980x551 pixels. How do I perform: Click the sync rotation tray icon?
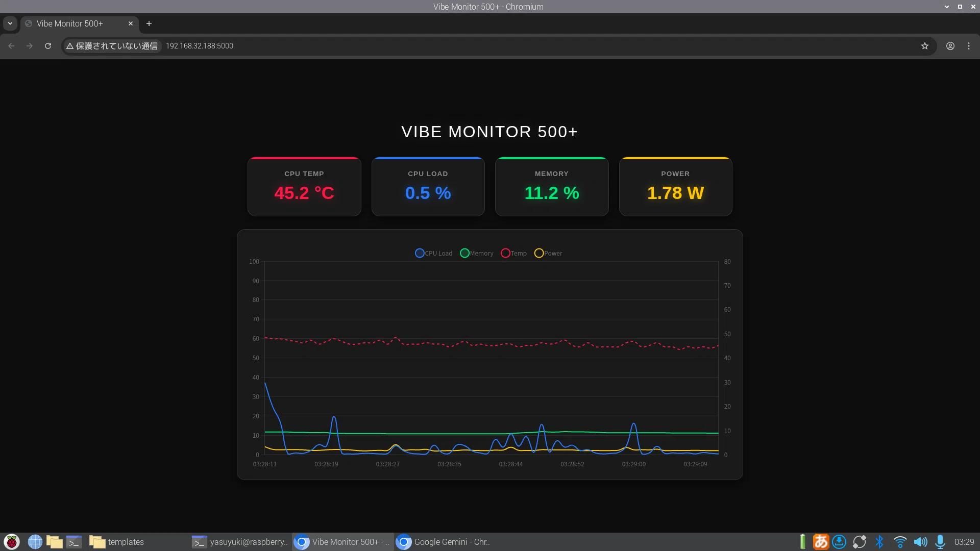[x=860, y=542]
